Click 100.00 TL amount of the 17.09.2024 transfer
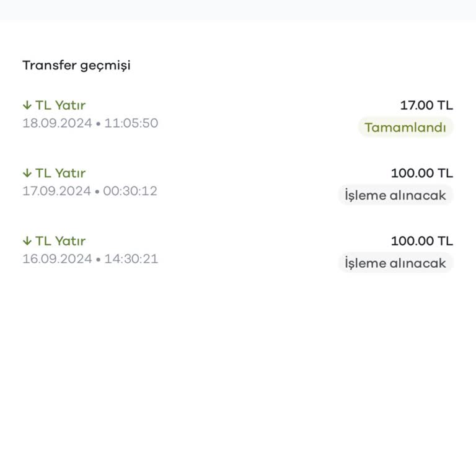 [421, 173]
